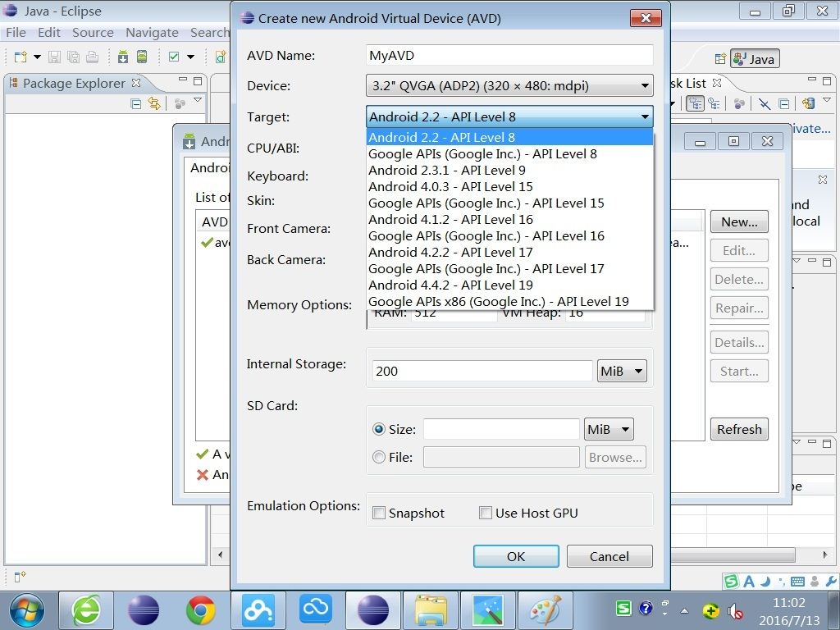This screenshot has height=630, width=840.
Task: Click the new Java class toolbar icon
Action: click(221, 57)
